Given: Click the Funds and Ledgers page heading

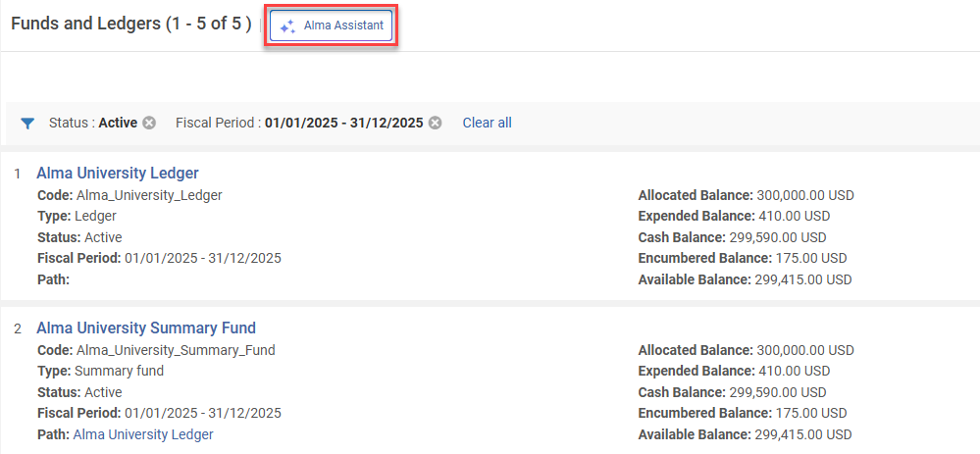Looking at the screenshot, I should click(130, 24).
